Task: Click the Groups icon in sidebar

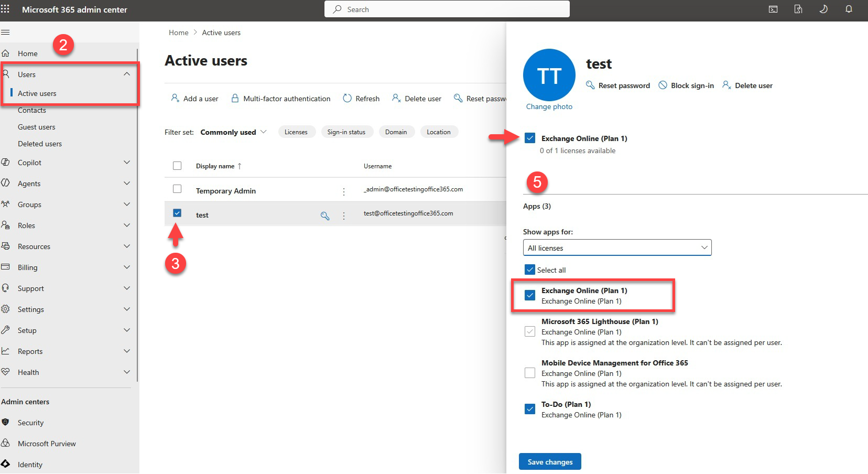Action: pos(5,204)
